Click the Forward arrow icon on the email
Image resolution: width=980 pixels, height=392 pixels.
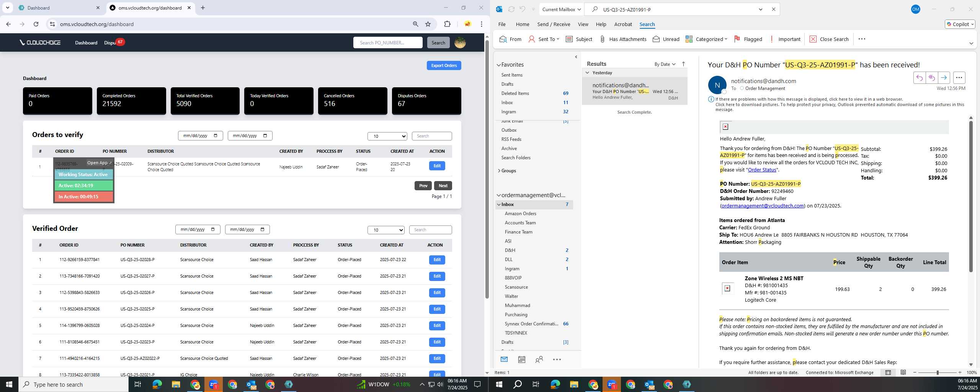[944, 78]
